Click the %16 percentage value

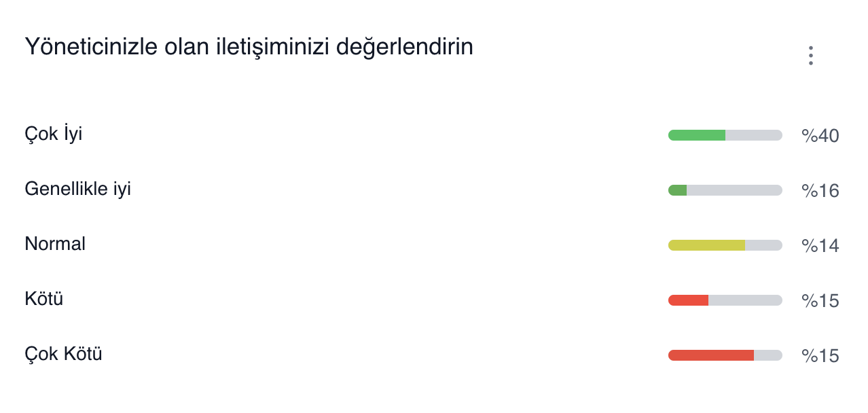tap(820, 191)
